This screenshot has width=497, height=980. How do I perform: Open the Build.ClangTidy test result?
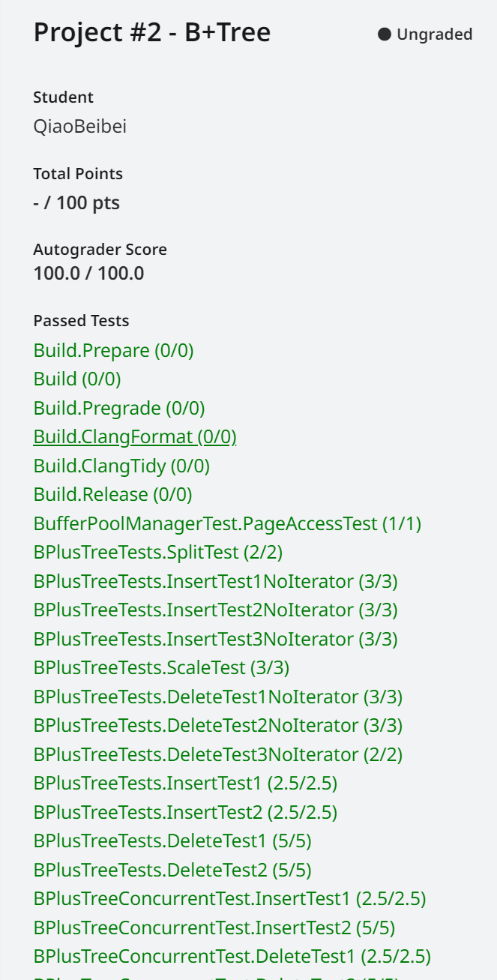pos(121,466)
